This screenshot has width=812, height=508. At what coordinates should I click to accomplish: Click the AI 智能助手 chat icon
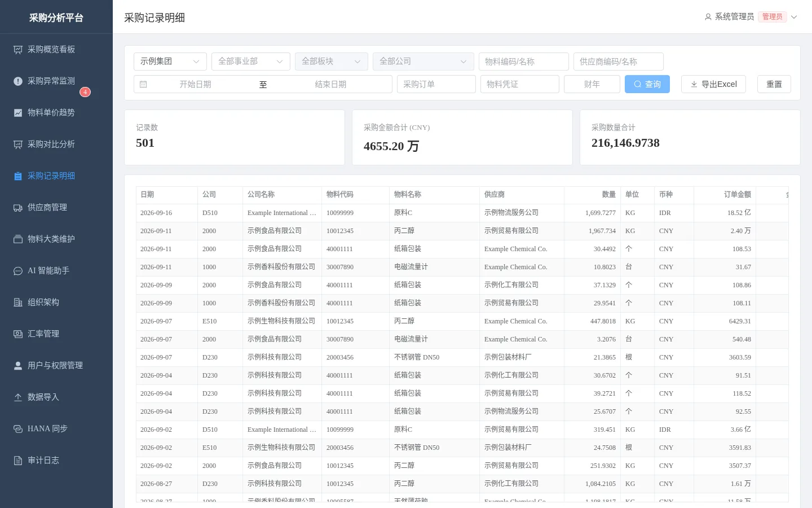pos(18,271)
